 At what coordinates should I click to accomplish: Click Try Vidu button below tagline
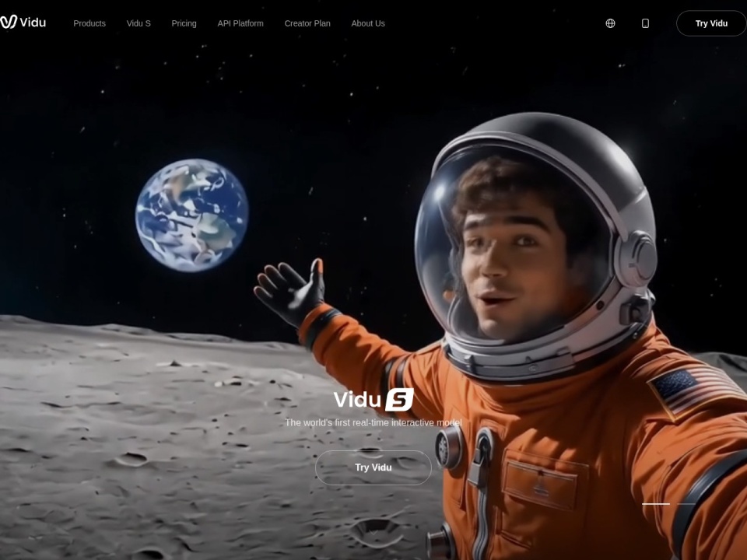[x=373, y=467]
